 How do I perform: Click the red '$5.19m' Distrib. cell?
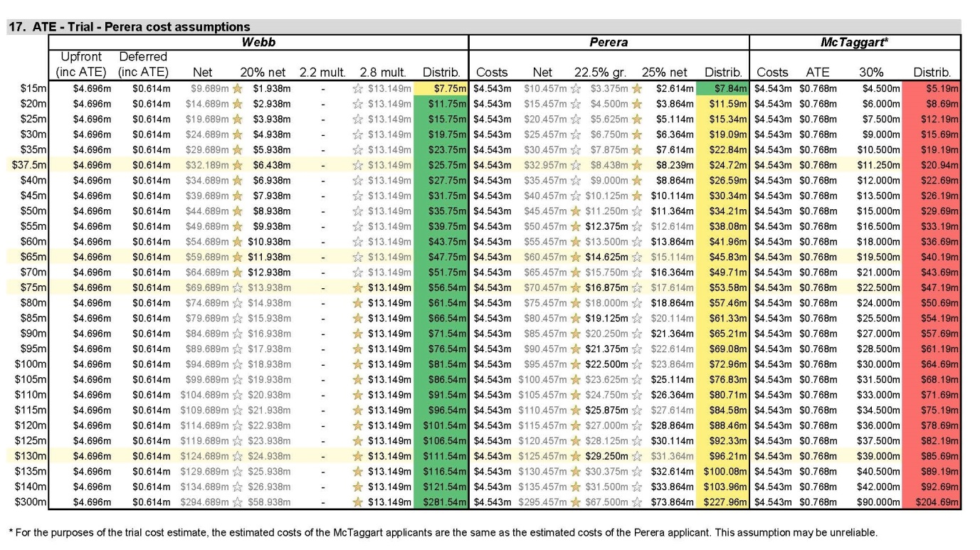point(932,89)
